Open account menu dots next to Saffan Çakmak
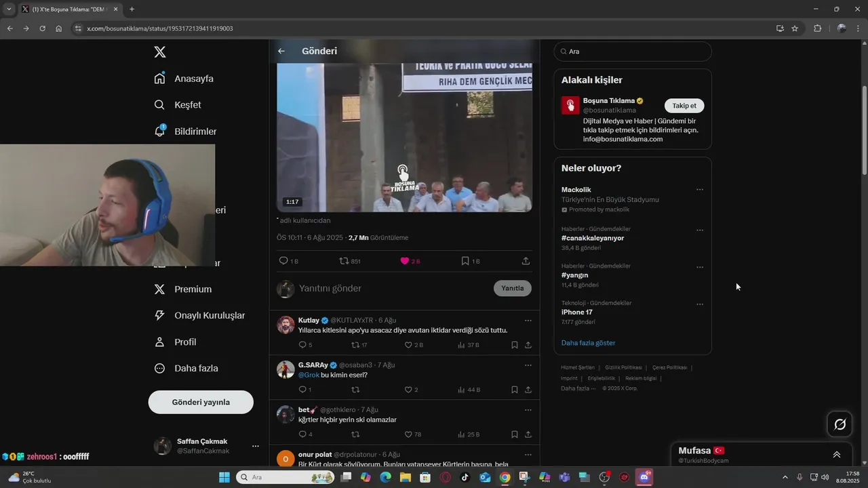The width and height of the screenshot is (868, 488). (x=256, y=446)
